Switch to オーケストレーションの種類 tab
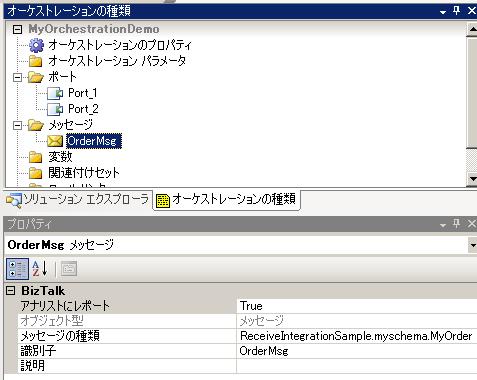477x380 pixels. coord(226,199)
